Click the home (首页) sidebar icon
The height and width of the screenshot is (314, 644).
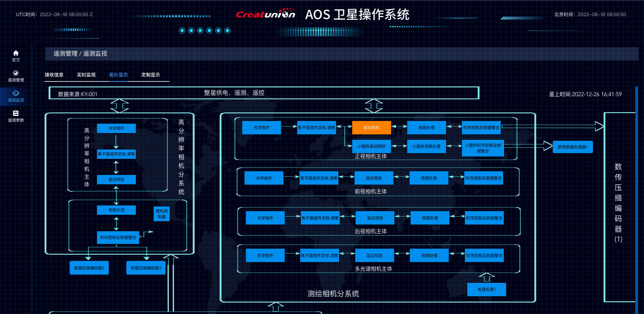click(16, 56)
